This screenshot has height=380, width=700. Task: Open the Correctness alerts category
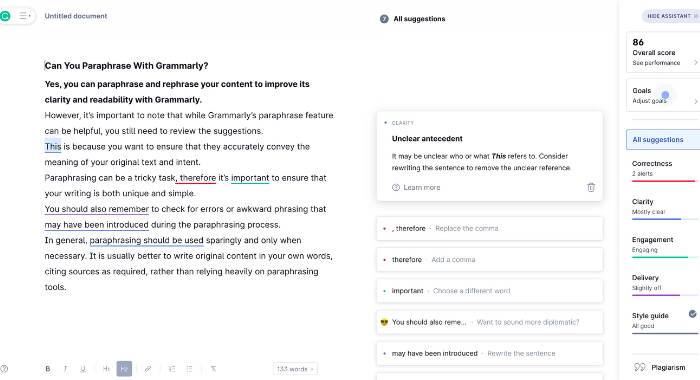(x=663, y=170)
